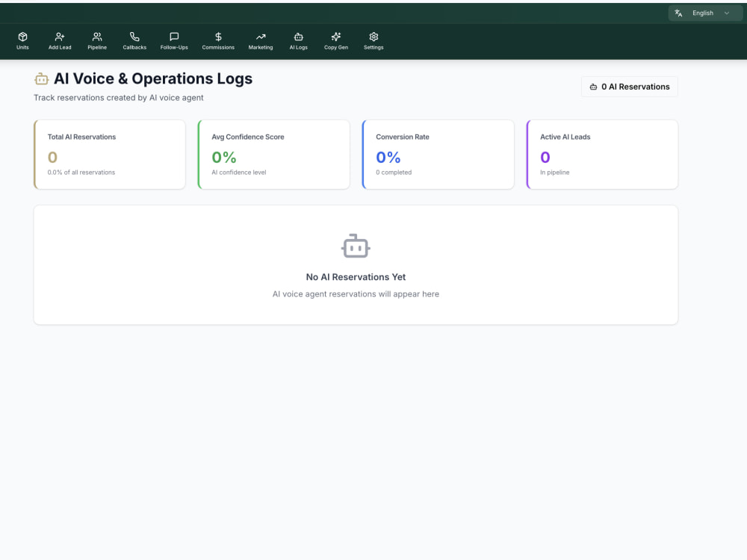Click 'No AI Reservations Yet' message

(356, 277)
